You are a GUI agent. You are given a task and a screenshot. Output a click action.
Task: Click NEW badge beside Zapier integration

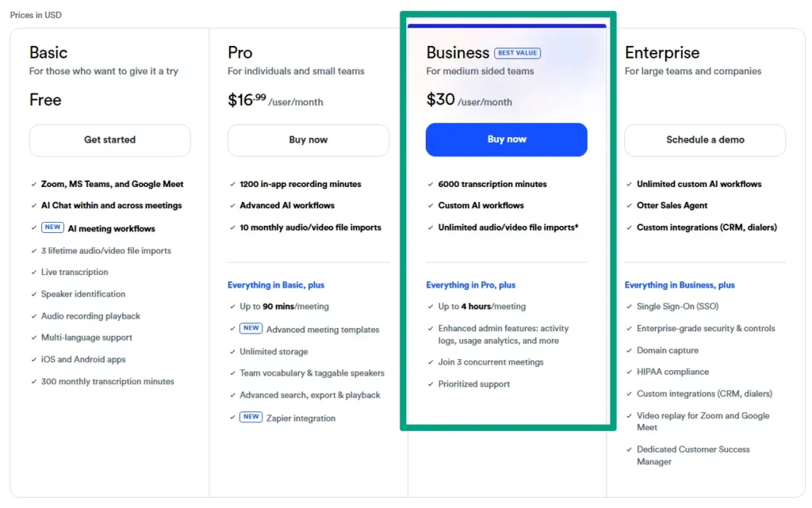point(251,418)
